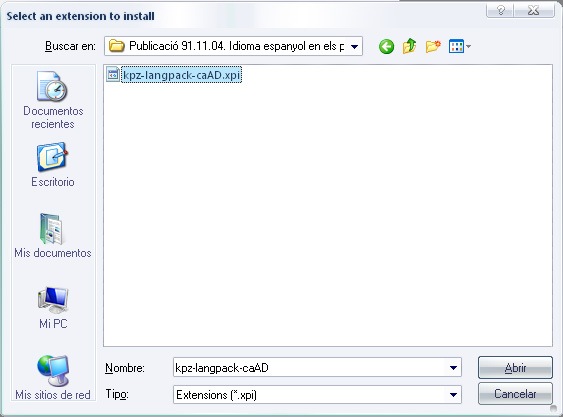Click the Abrir button
This screenshot has height=417, width=563.
(515, 367)
